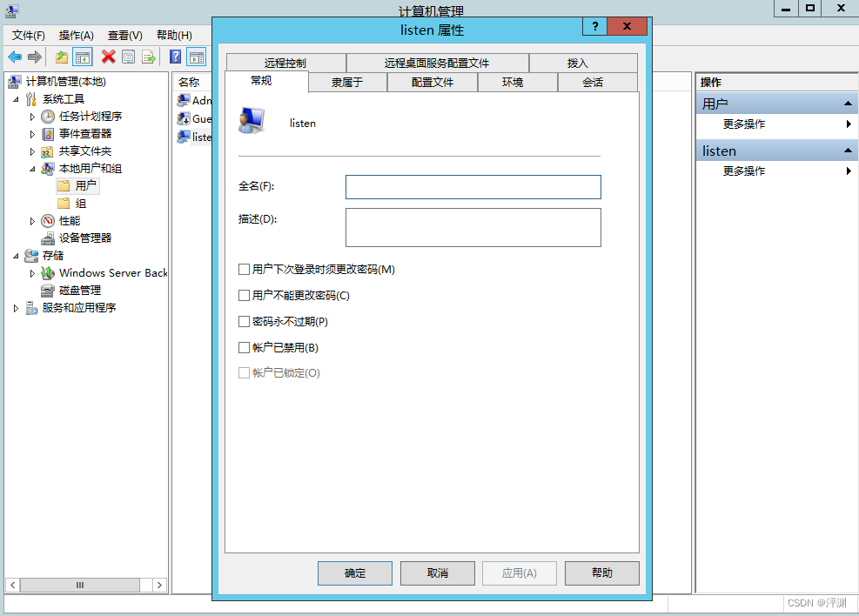The height and width of the screenshot is (616, 859).
Task: Open the 查看(V) menu
Action: (x=125, y=36)
